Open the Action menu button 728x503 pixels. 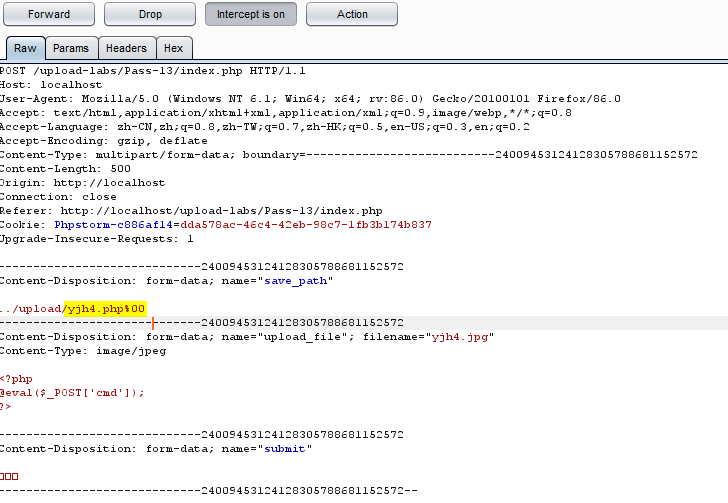(x=352, y=14)
